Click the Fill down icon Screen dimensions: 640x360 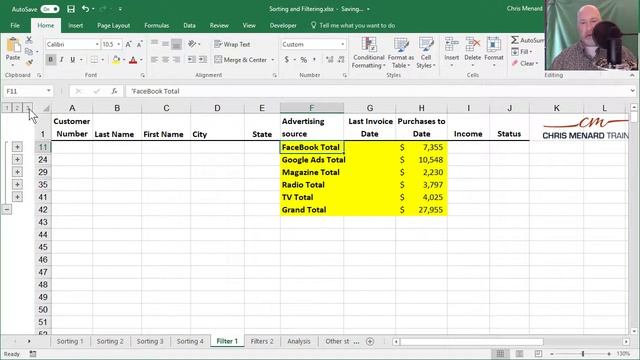(x=515, y=52)
